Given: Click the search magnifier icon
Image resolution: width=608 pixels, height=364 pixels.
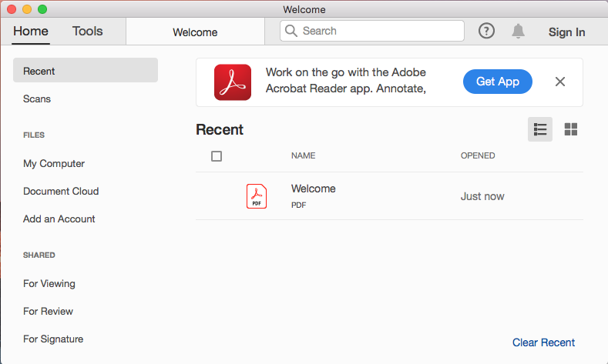Looking at the screenshot, I should (x=291, y=31).
